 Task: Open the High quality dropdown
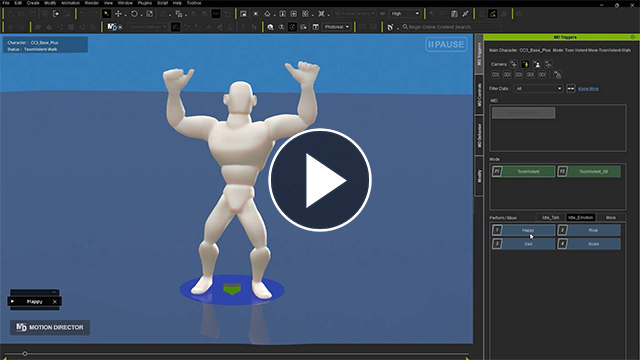click(404, 14)
